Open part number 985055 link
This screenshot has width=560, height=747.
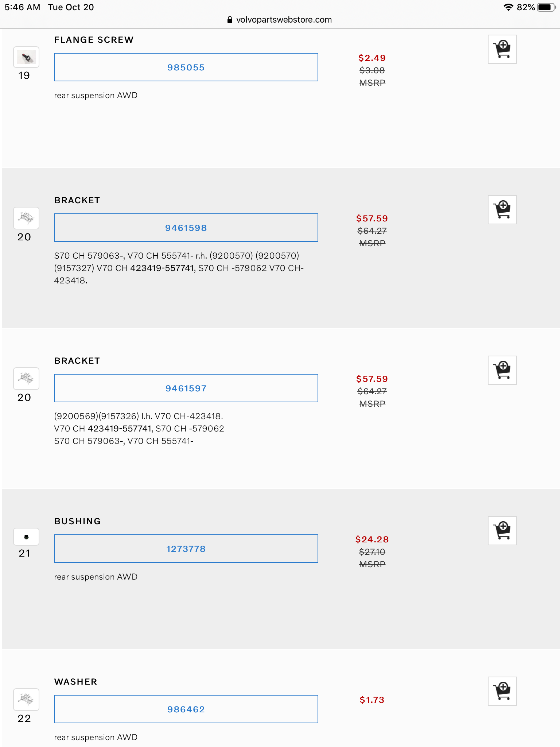(186, 67)
